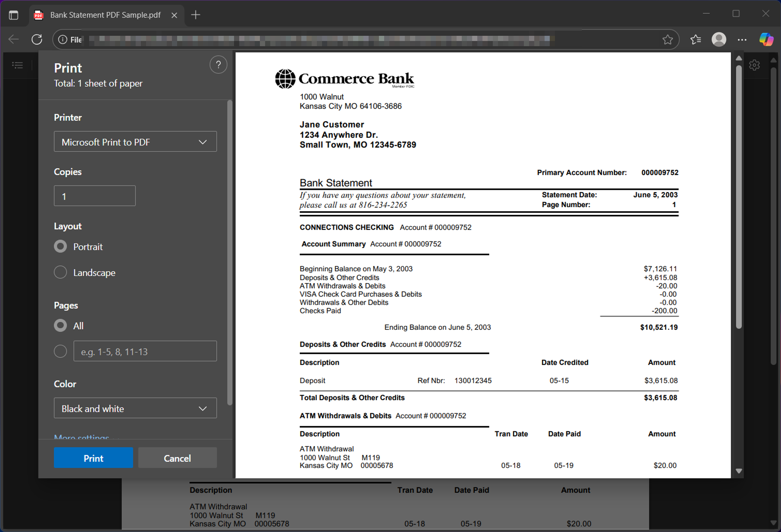Viewport: 781px width, 532px height.
Task: Open the Printer dropdown
Action: (x=135, y=142)
